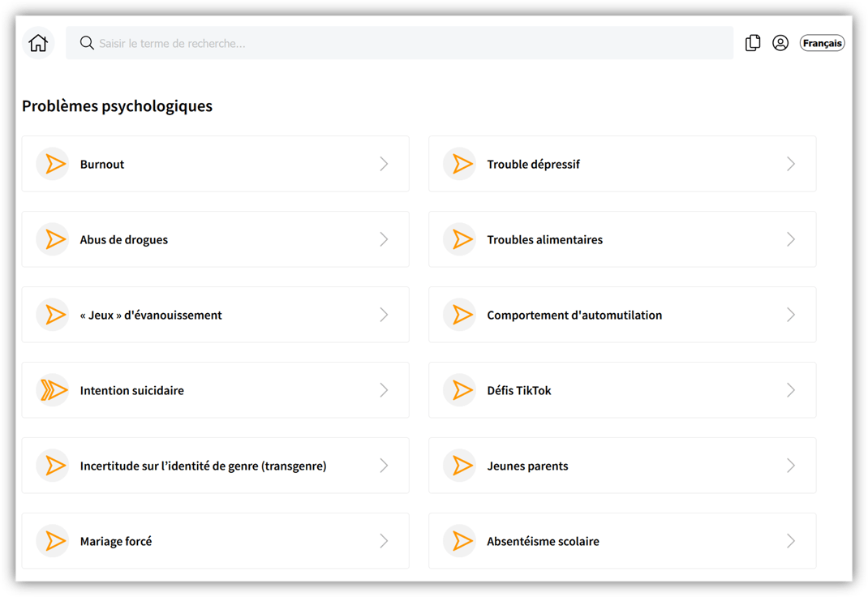Click the arrow icon beside Trouble dépressif

461,164
